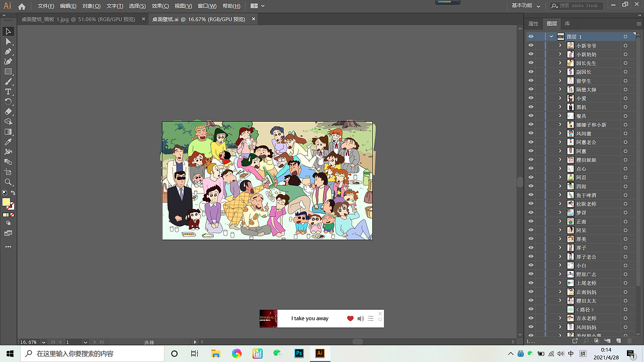Screen dimensions: 644x362
Task: Click the heart icon in music widget
Action: pos(350,318)
